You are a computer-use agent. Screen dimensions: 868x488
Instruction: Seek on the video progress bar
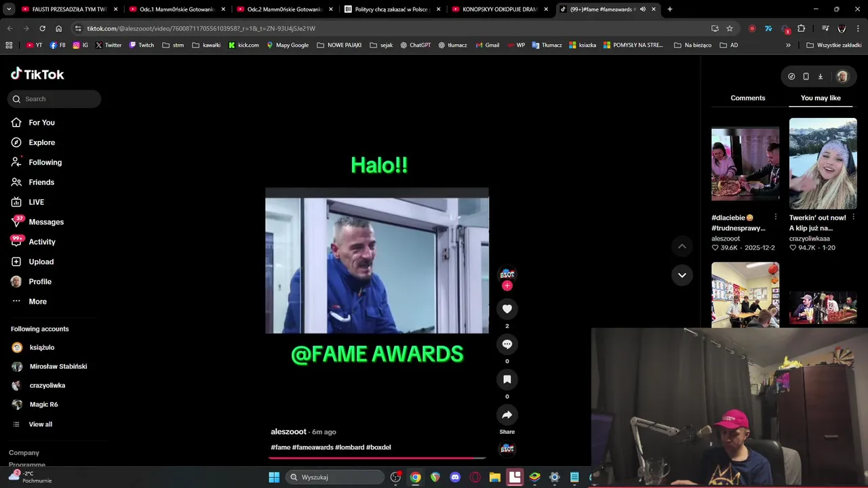377,458
